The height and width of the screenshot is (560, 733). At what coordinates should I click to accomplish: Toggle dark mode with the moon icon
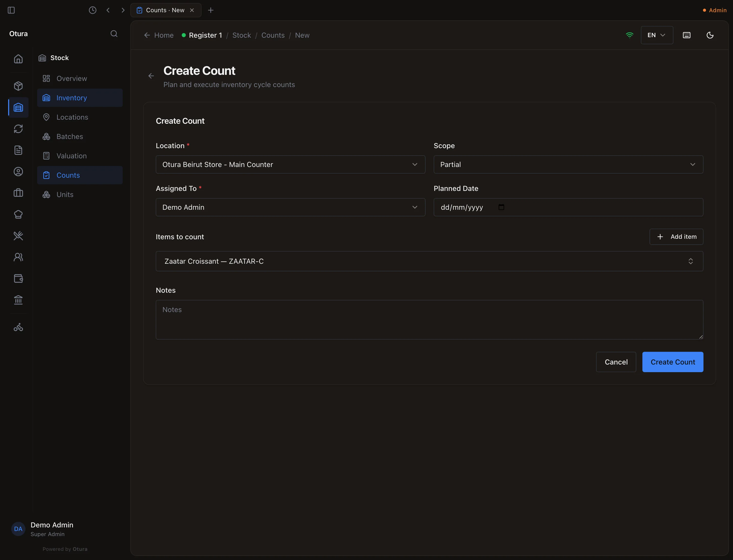click(x=710, y=35)
